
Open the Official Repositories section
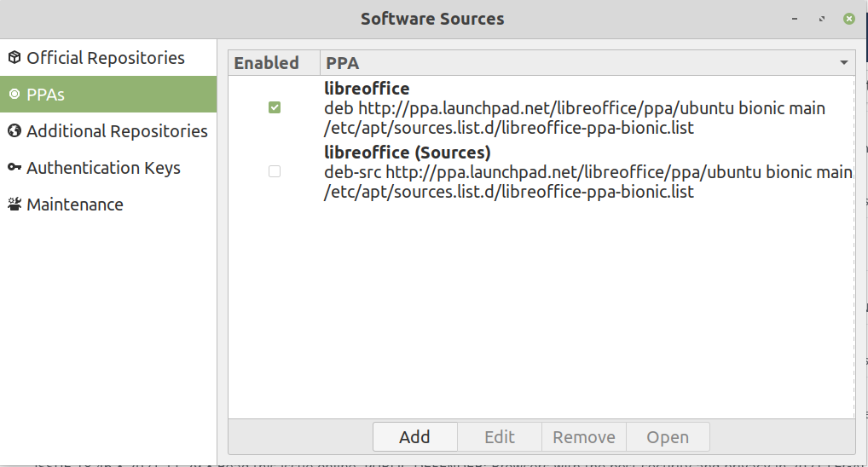(106, 58)
